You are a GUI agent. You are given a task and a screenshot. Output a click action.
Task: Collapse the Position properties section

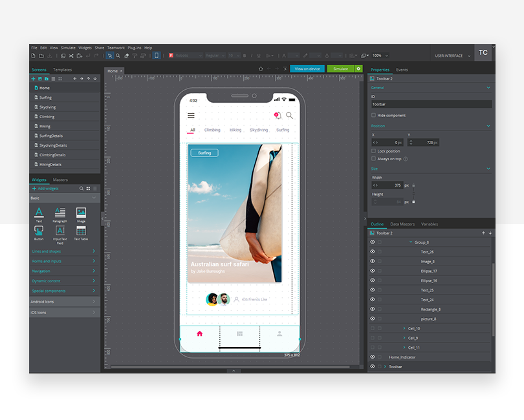(488, 126)
